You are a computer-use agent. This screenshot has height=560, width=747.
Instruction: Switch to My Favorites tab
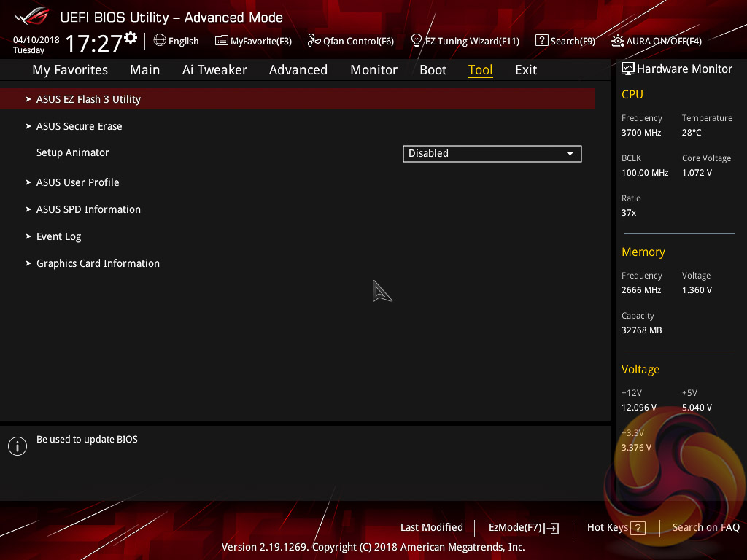pyautogui.click(x=70, y=70)
